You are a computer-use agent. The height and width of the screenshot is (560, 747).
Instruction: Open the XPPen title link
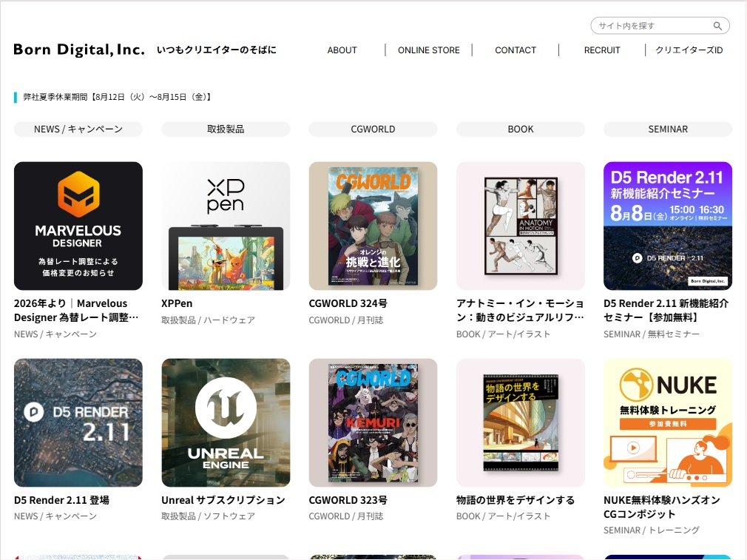click(177, 303)
